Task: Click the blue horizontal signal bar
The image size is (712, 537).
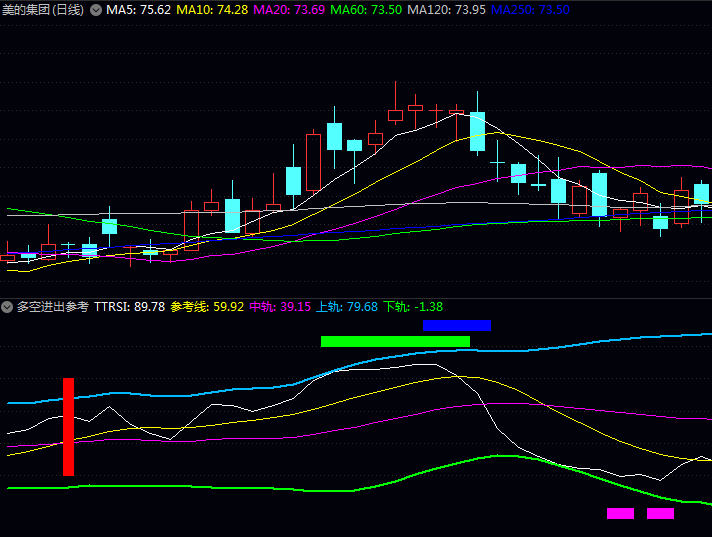Action: [457, 325]
